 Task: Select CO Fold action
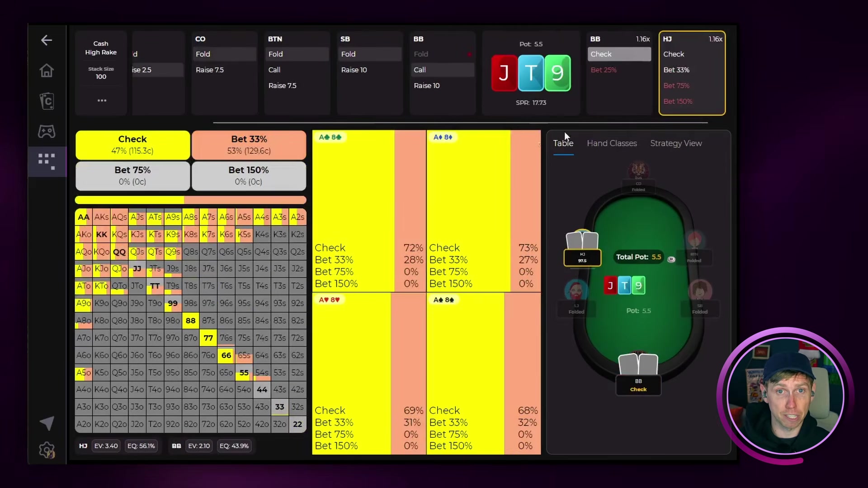click(x=224, y=54)
